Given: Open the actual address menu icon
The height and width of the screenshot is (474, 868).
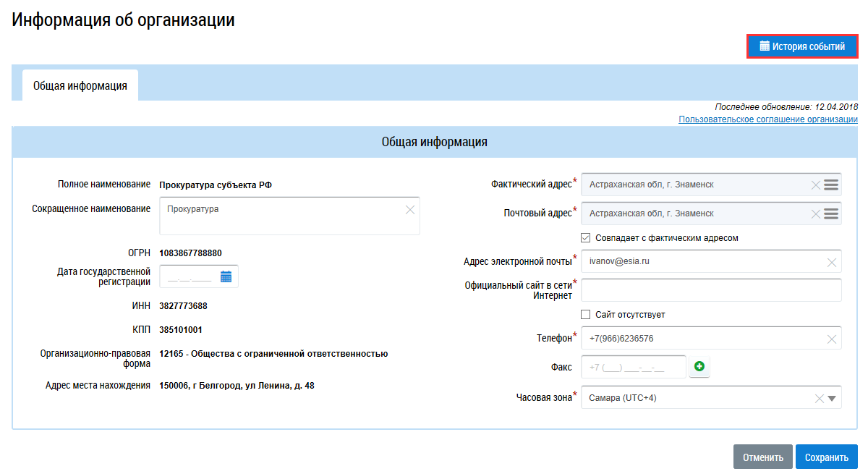Looking at the screenshot, I should pos(831,185).
